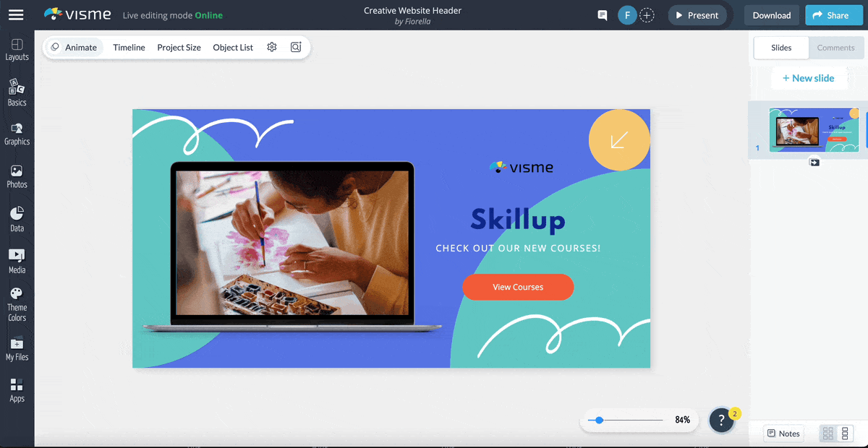Switch to the Timeline tab
This screenshot has height=448, width=868.
coord(129,47)
